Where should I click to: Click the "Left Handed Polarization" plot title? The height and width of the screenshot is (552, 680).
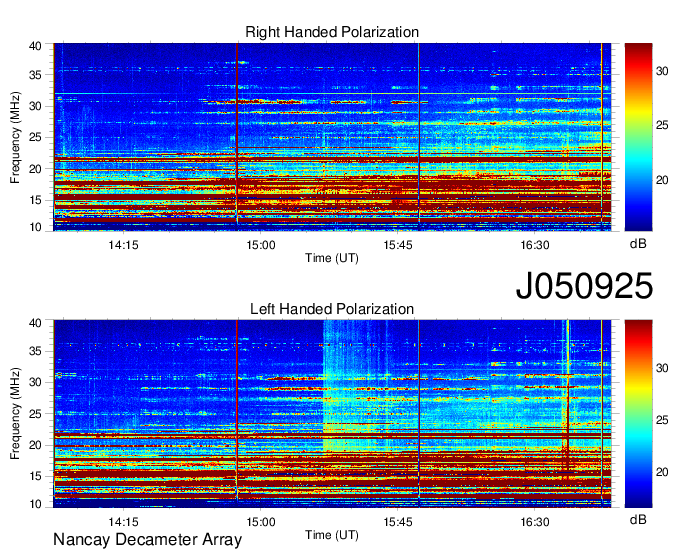pos(332,309)
